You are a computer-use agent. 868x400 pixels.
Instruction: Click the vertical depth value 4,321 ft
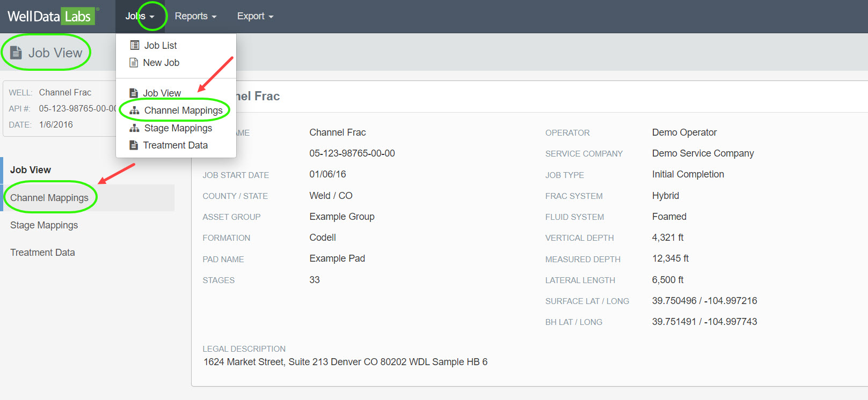(668, 238)
